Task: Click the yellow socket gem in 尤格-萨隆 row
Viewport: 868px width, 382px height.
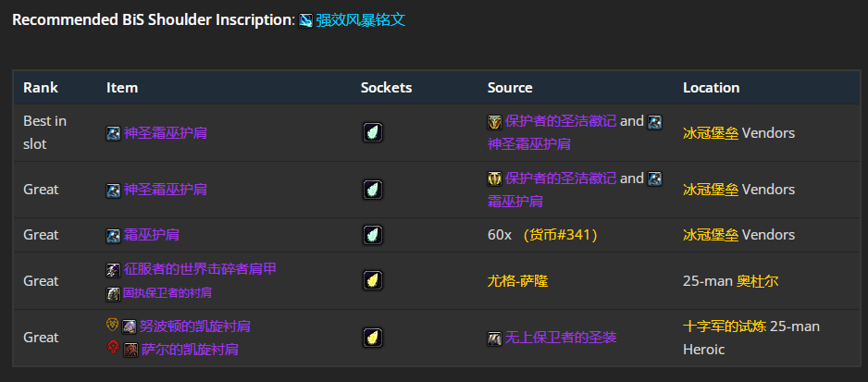Action: [x=372, y=280]
